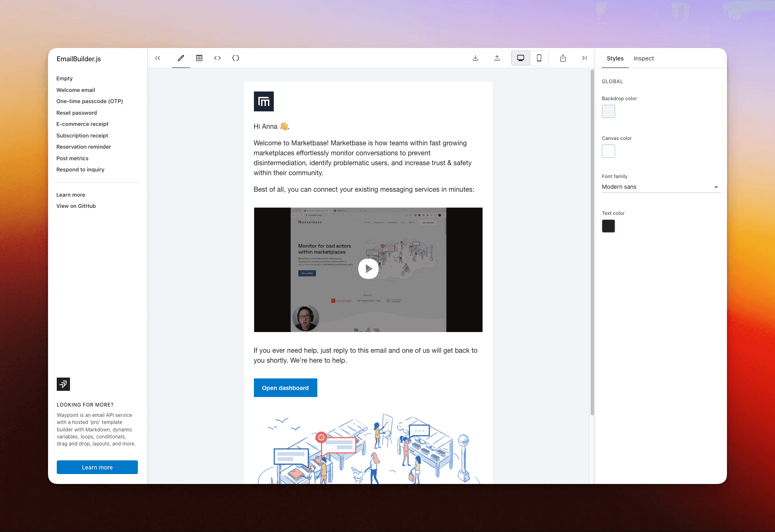Select the Best of all paragraph
775x532 pixels.
364,190
